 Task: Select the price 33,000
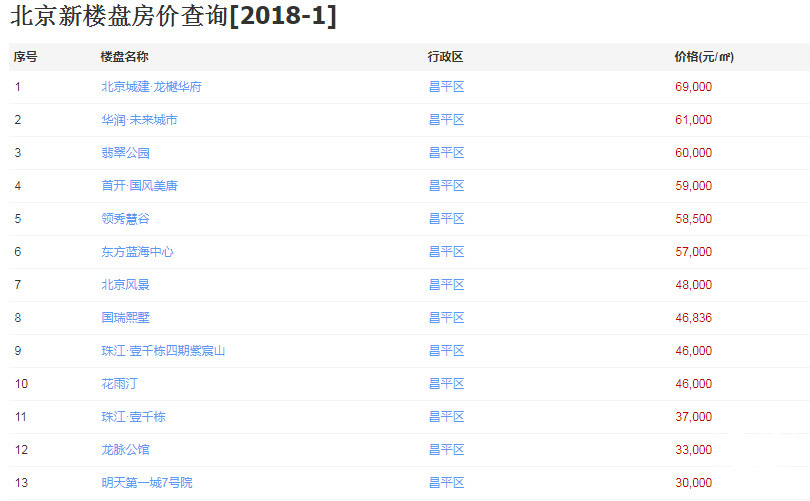tap(693, 450)
